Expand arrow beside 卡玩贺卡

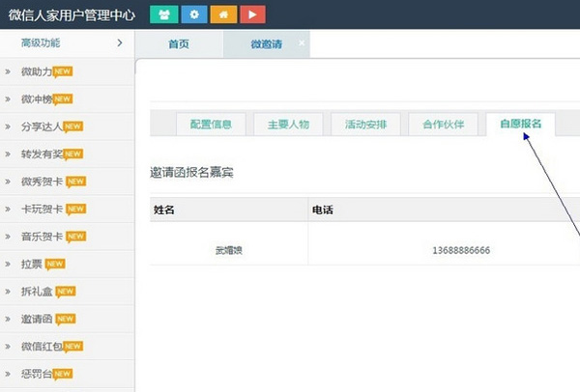tap(8, 210)
